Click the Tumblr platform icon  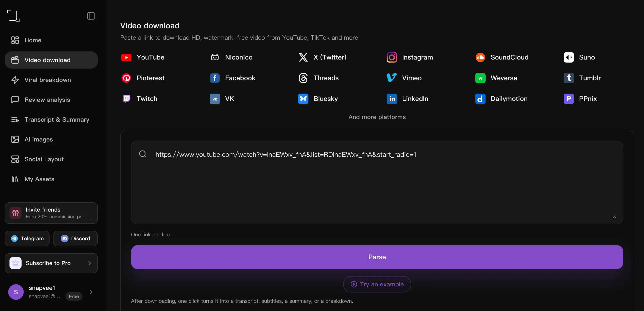[569, 78]
